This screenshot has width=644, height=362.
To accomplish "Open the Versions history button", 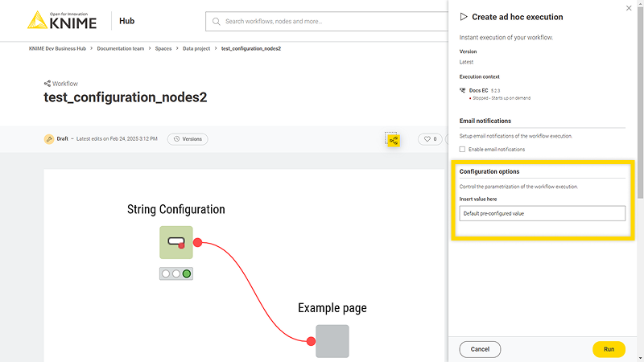I will pos(188,139).
